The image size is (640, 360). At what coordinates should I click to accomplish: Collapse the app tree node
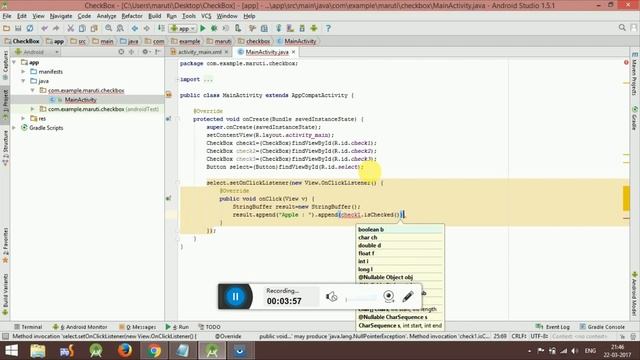coord(15,62)
